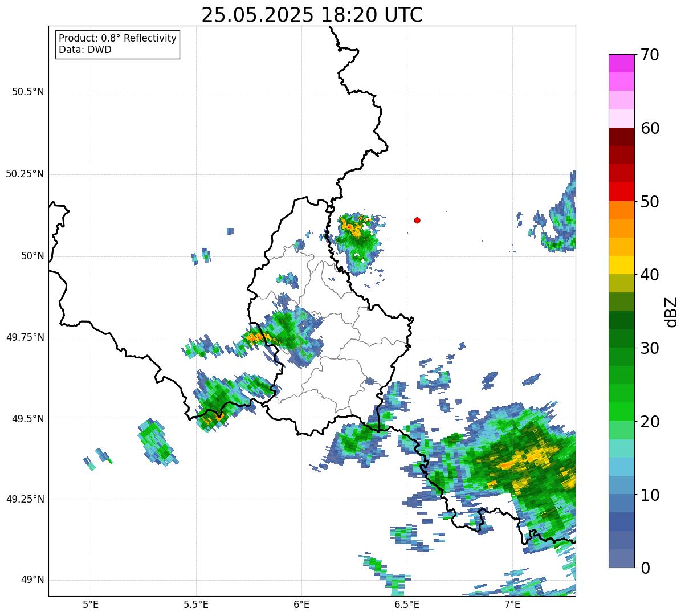Click the 5°E longitude label

91,604
